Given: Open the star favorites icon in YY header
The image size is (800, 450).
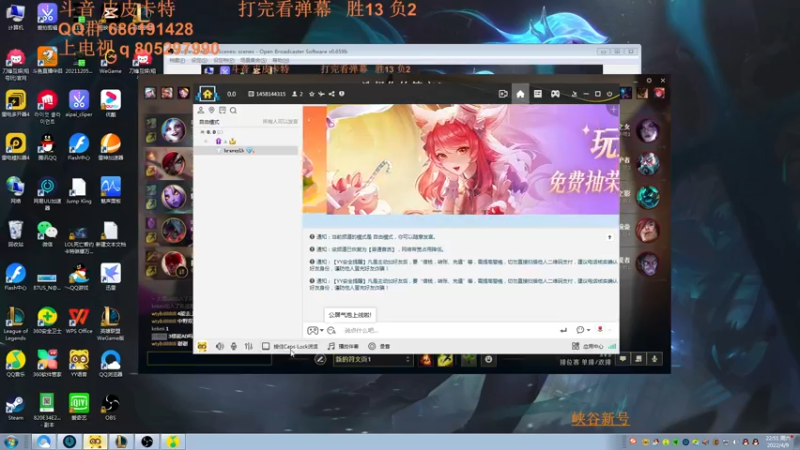Looking at the screenshot, I should click(x=312, y=94).
